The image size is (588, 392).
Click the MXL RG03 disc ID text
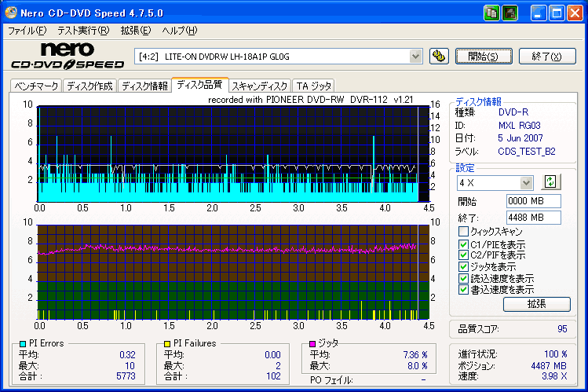520,125
